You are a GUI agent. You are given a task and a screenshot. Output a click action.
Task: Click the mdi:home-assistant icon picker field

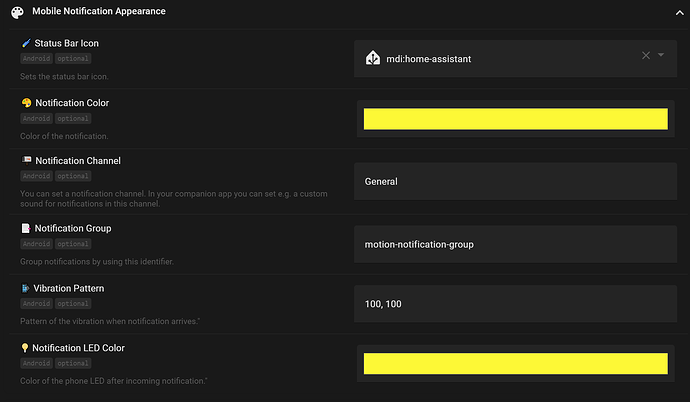500,58
